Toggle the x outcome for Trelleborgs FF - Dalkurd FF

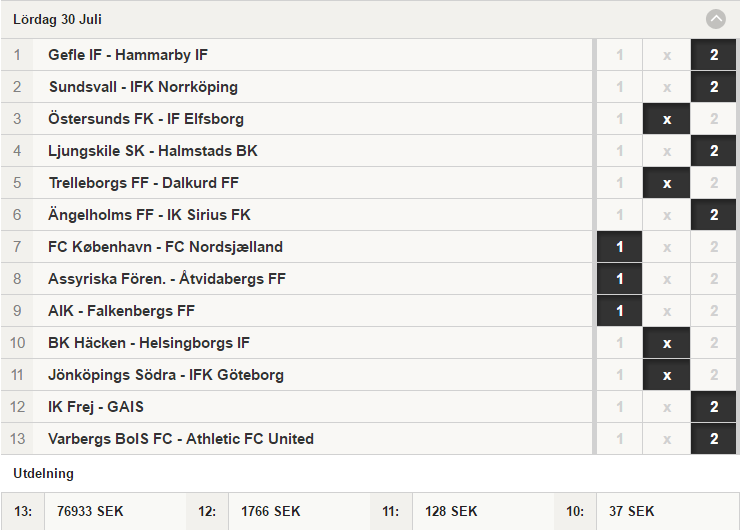(666, 183)
